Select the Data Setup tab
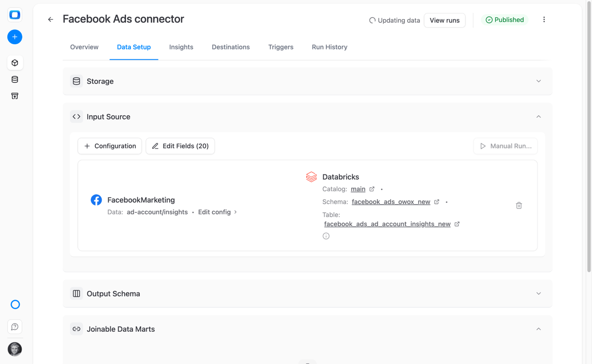The width and height of the screenshot is (592, 364). tap(134, 47)
